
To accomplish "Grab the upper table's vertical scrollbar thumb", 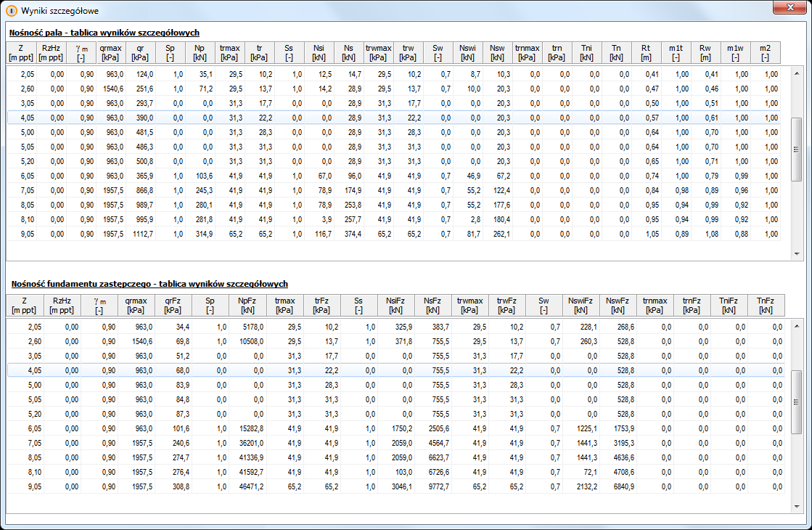I will click(795, 149).
